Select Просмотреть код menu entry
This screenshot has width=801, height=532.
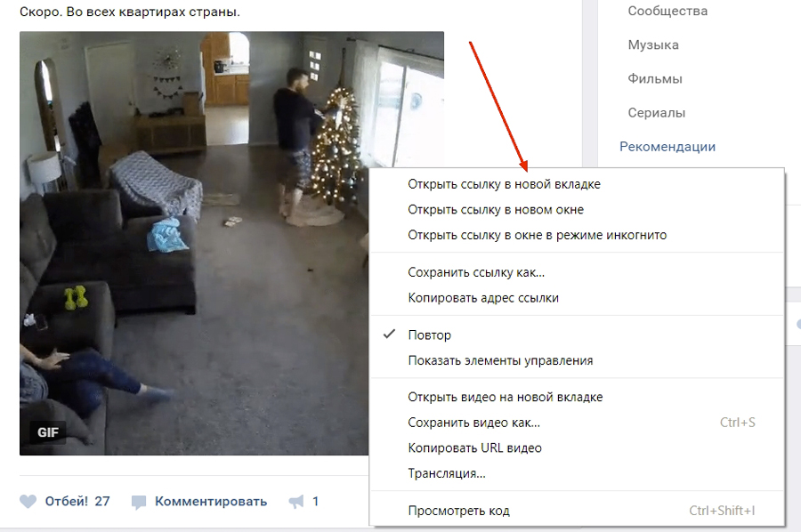(x=577, y=511)
